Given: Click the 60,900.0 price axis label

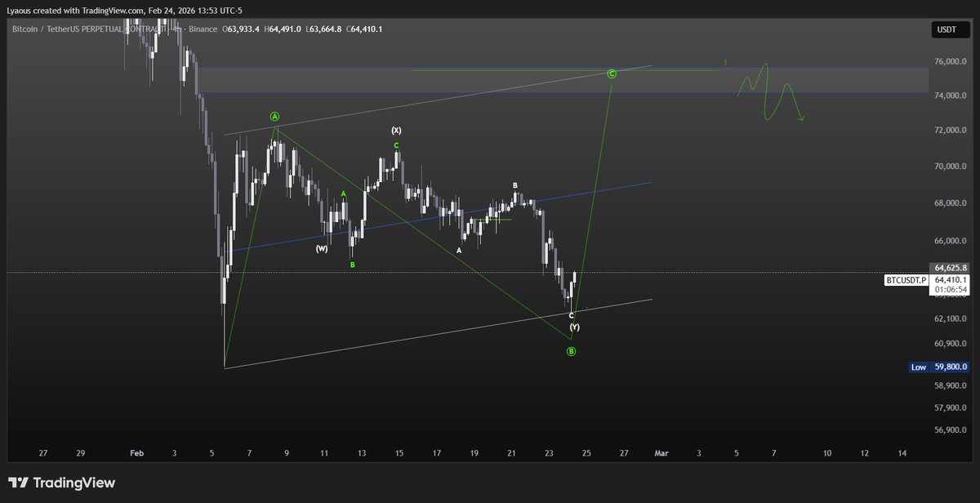Looking at the screenshot, I should pyautogui.click(x=951, y=344).
